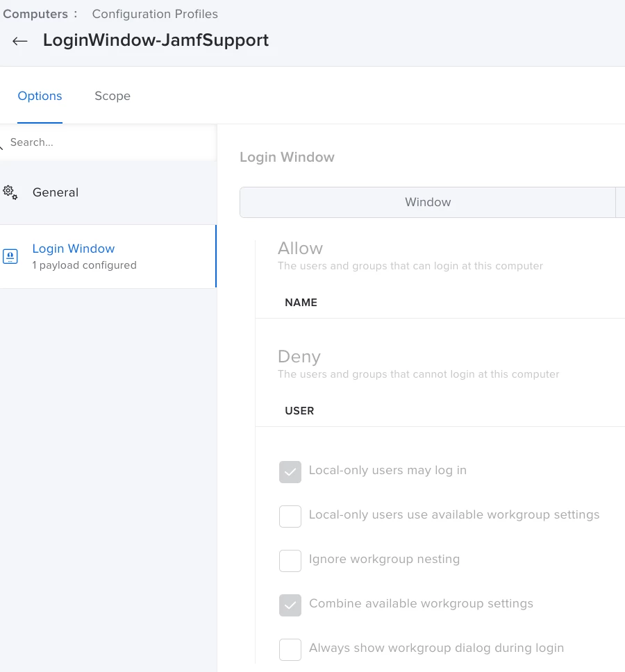Click 'The users and groups that can login' text
This screenshot has width=625, height=672.
point(410,266)
